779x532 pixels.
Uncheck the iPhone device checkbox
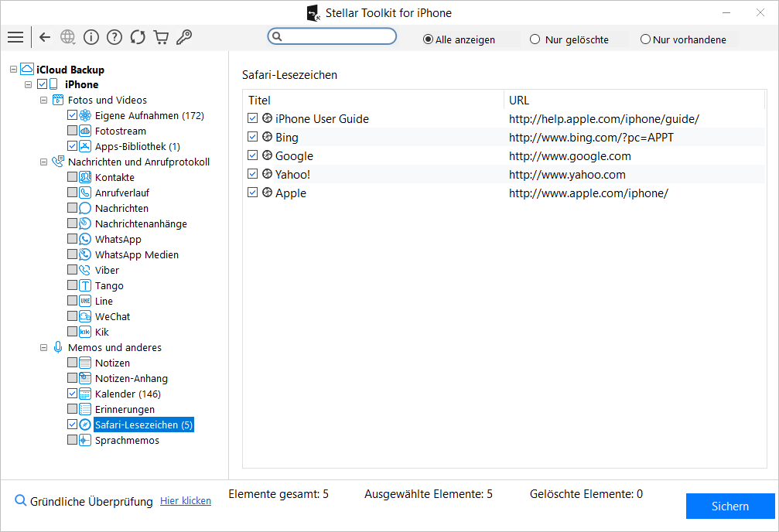[x=43, y=84]
